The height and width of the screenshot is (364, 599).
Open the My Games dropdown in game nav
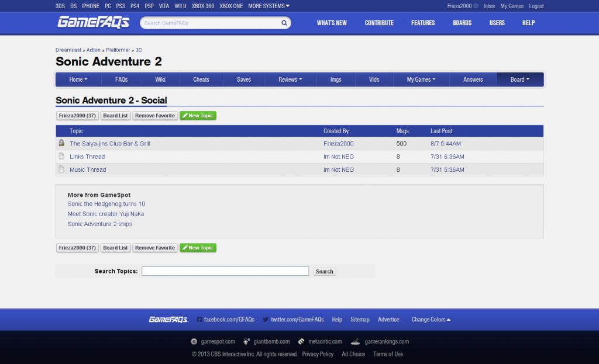[x=421, y=79]
